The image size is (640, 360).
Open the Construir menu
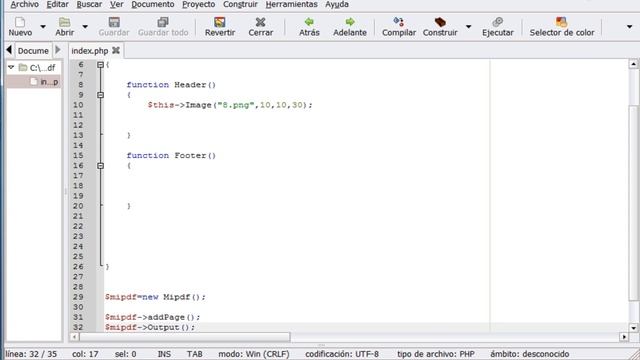[240, 4]
